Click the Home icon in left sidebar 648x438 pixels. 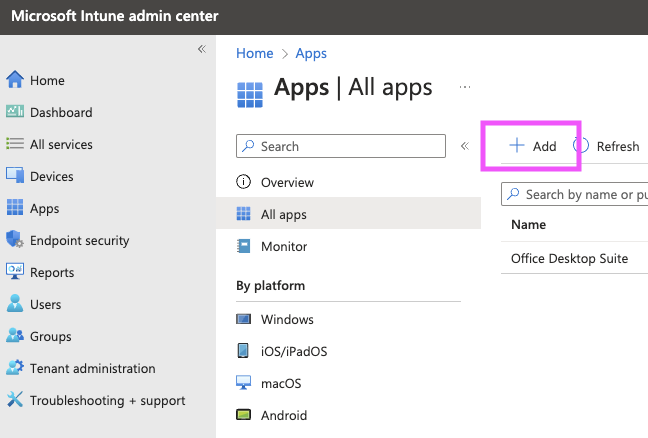point(14,80)
